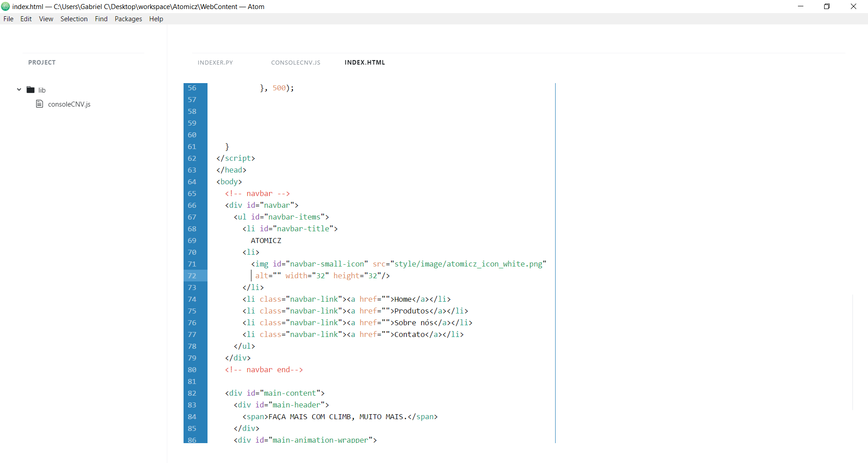The width and height of the screenshot is (868, 463).
Task: Click the navbar comment on line 65
Action: tap(257, 194)
